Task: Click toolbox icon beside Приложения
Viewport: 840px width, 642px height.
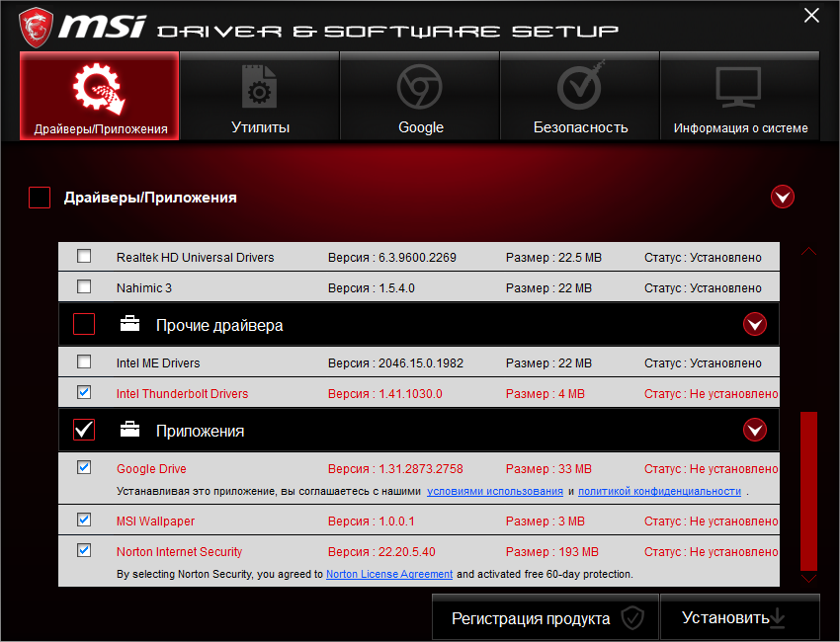Action: 129,430
